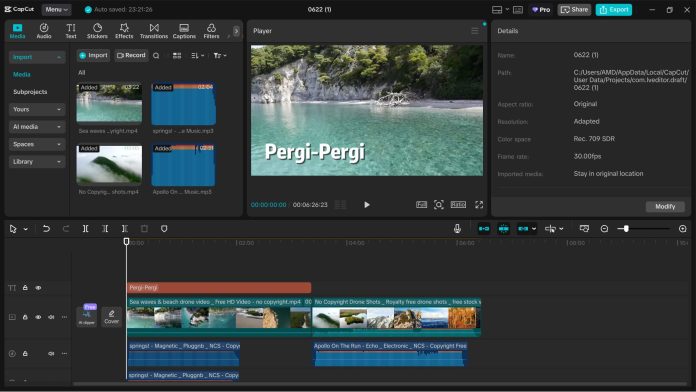The image size is (696, 392).
Task: Lock the text track
Action: coord(25,288)
